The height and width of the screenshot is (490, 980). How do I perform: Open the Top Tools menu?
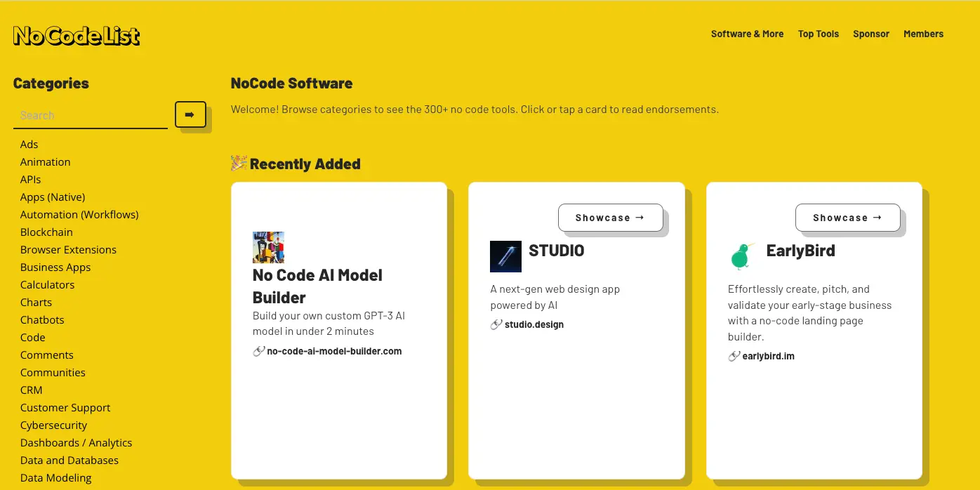coord(818,34)
